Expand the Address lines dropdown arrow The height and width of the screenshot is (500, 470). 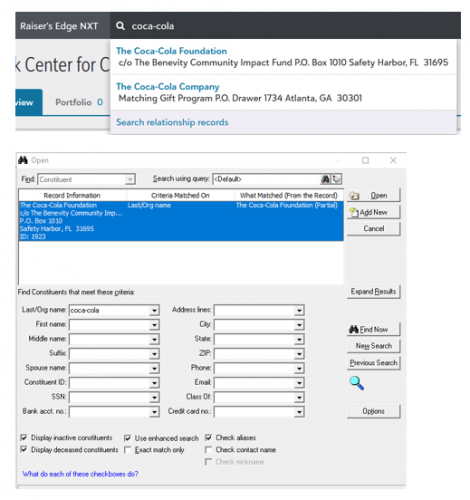pos(299,310)
